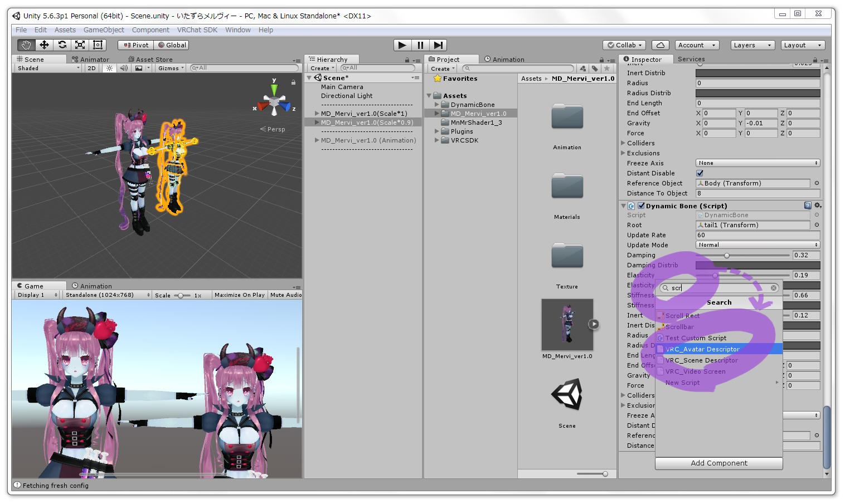Select the Rotate tool

tap(62, 45)
